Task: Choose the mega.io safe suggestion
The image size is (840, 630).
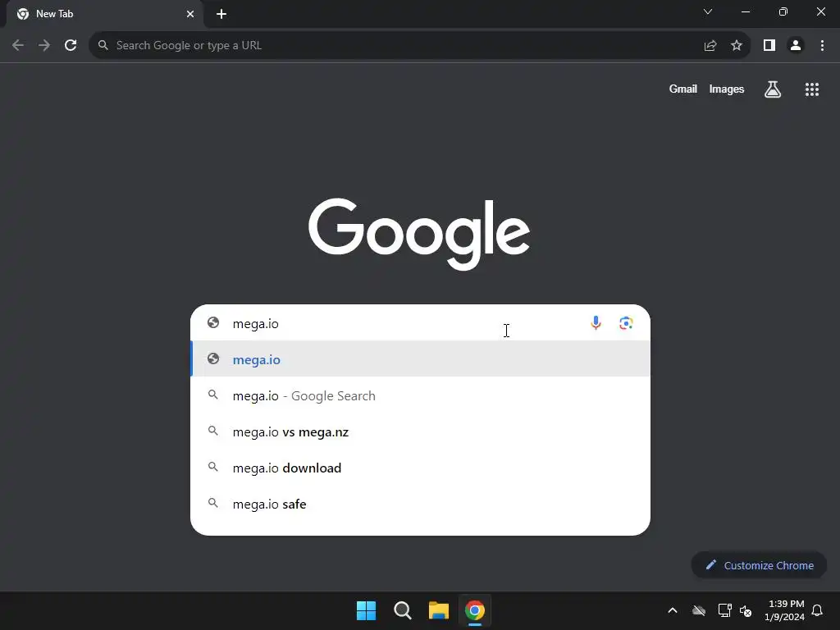Action: tap(421, 504)
